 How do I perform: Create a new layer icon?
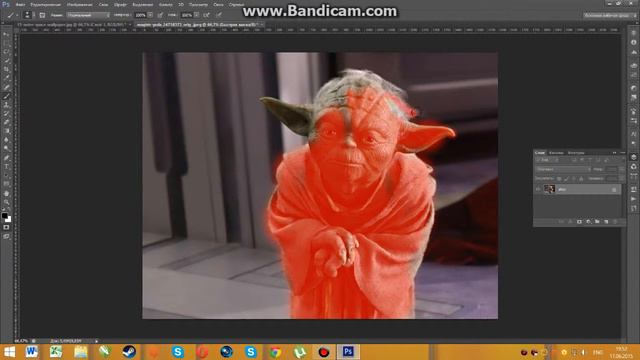pos(606,222)
